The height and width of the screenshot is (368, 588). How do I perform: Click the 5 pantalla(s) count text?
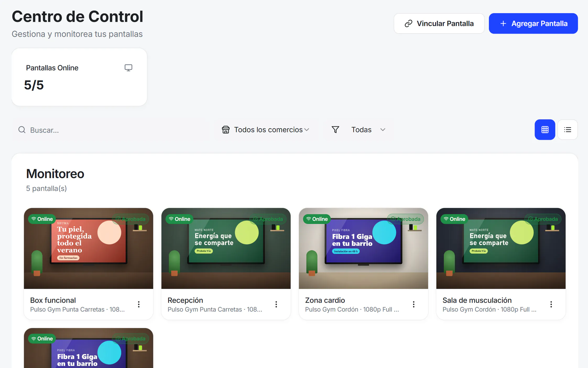(x=46, y=188)
